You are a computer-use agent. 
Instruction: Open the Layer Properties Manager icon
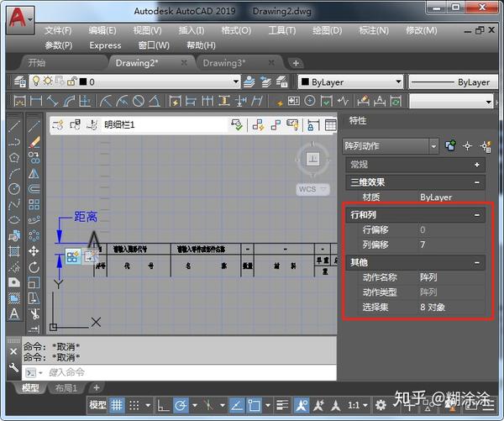click(20, 82)
